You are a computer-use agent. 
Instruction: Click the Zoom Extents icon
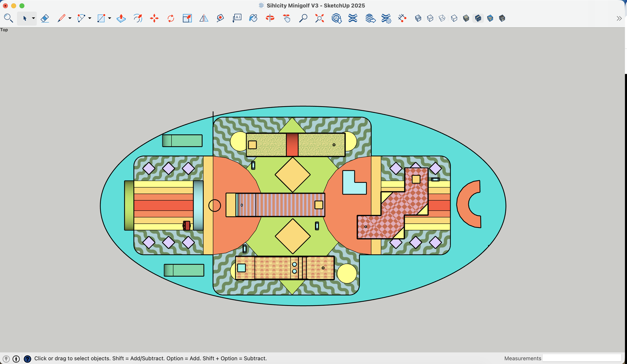(320, 18)
